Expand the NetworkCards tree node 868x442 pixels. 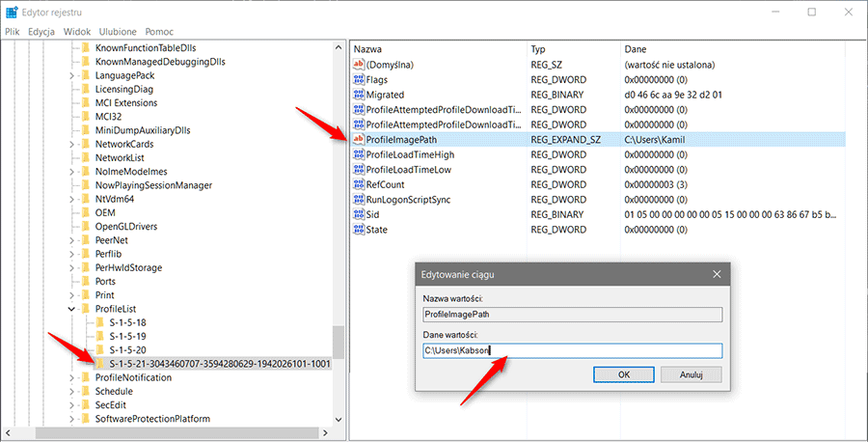[71, 144]
